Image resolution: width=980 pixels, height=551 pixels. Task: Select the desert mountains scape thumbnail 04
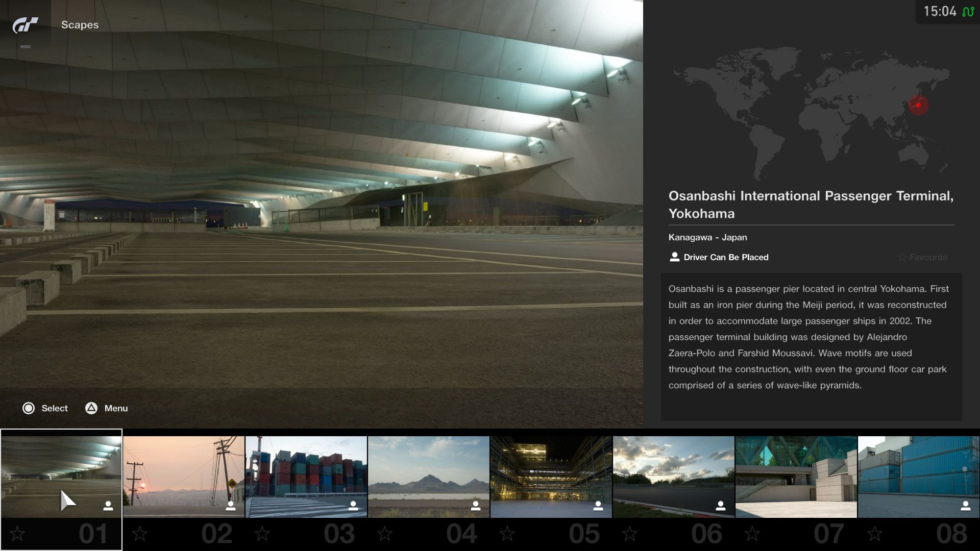click(x=428, y=477)
